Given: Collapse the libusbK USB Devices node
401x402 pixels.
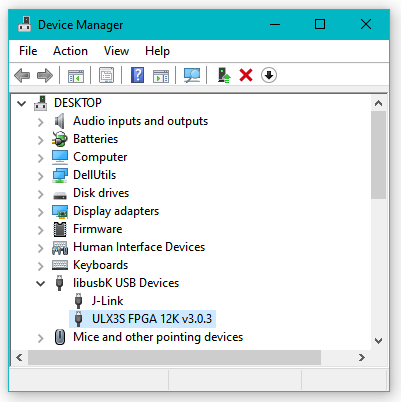Looking at the screenshot, I should pyautogui.click(x=40, y=284).
